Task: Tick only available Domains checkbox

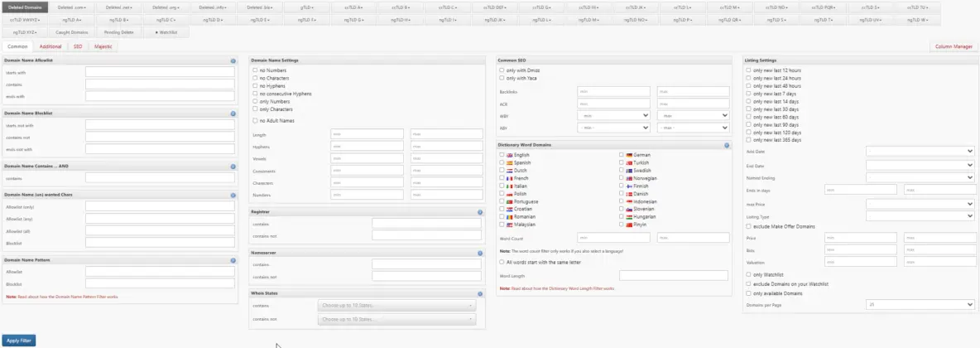Action: click(749, 293)
